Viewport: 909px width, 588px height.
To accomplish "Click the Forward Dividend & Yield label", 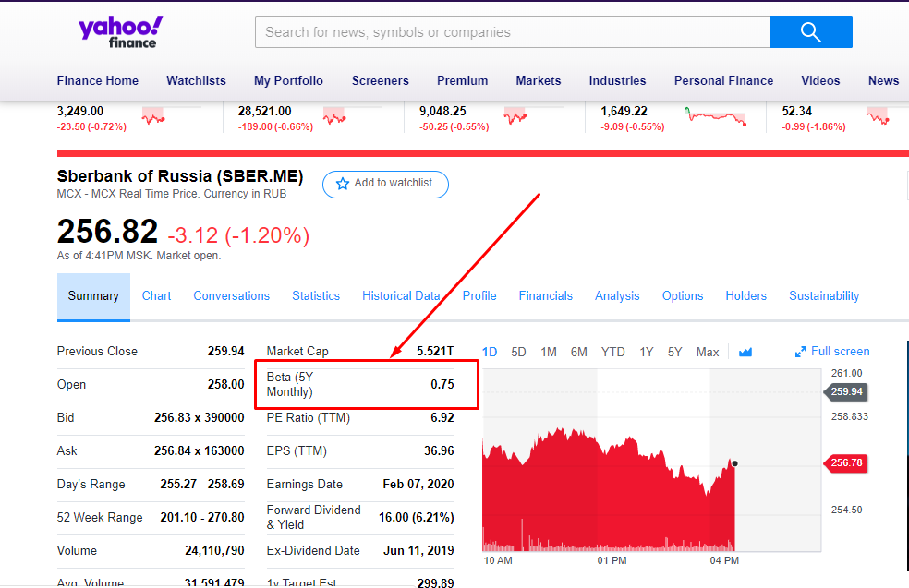I will (x=314, y=517).
